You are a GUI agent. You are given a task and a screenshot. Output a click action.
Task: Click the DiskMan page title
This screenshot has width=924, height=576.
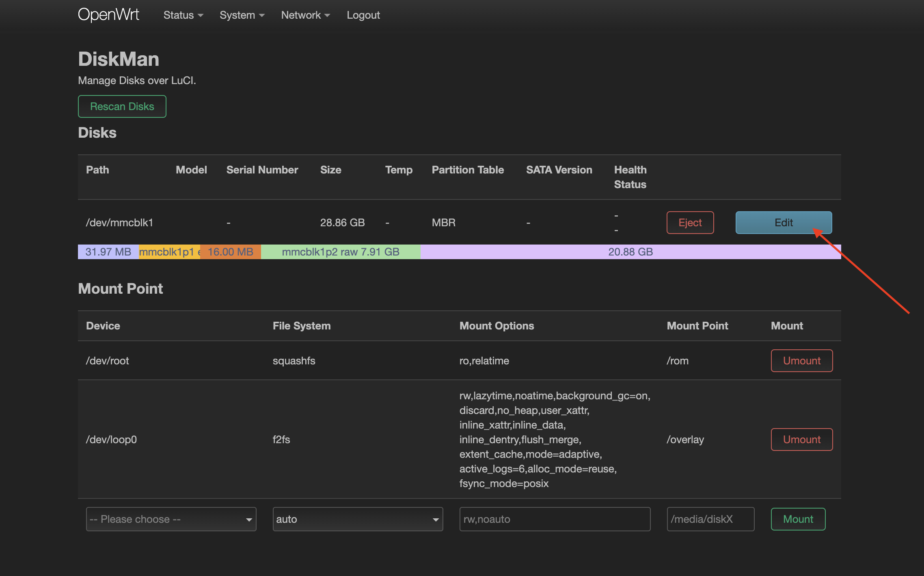[x=119, y=59]
